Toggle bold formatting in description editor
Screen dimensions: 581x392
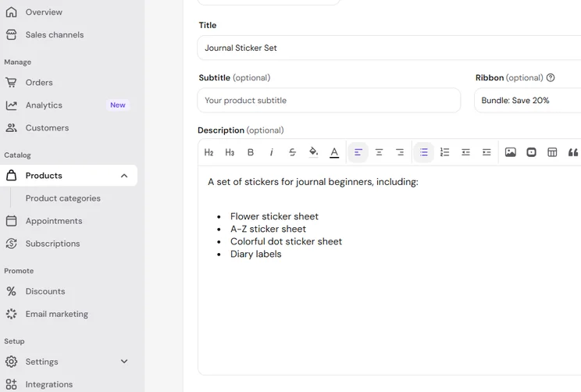[251, 152]
